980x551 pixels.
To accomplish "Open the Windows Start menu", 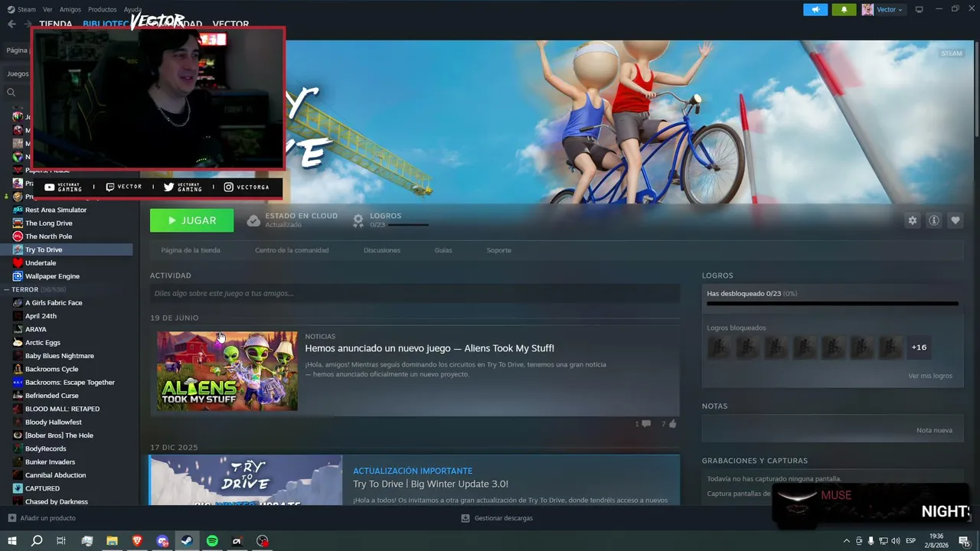I will [12, 541].
